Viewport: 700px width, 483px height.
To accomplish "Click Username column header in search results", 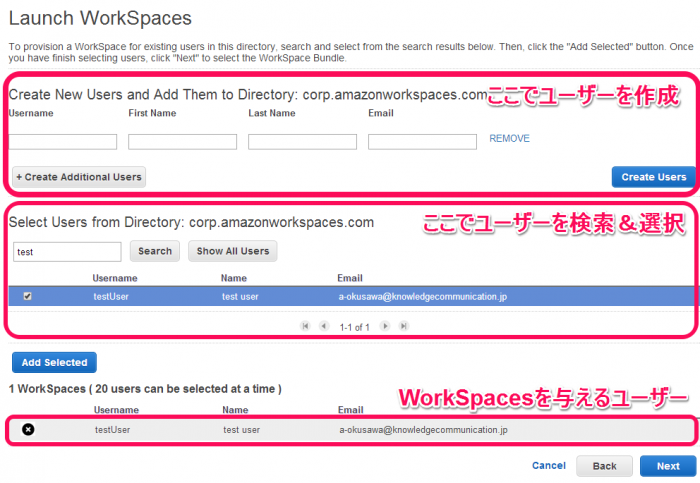I will click(115, 278).
